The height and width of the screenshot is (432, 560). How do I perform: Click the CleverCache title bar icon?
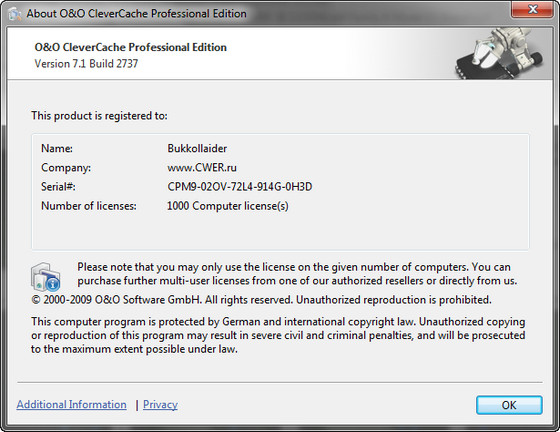pyautogui.click(x=15, y=14)
